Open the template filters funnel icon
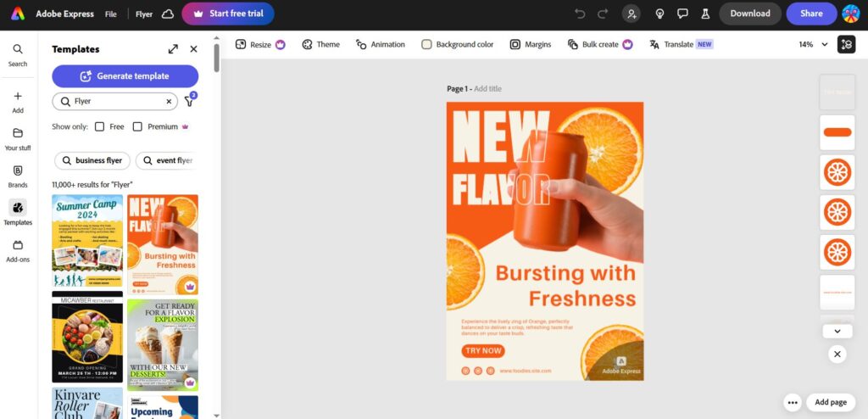 (189, 101)
